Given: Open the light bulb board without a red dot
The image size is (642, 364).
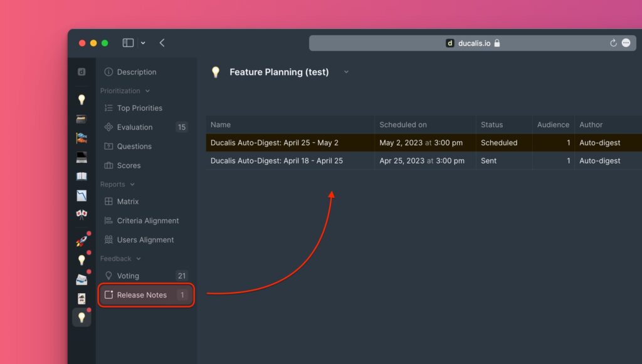Looking at the screenshot, I should (82, 100).
